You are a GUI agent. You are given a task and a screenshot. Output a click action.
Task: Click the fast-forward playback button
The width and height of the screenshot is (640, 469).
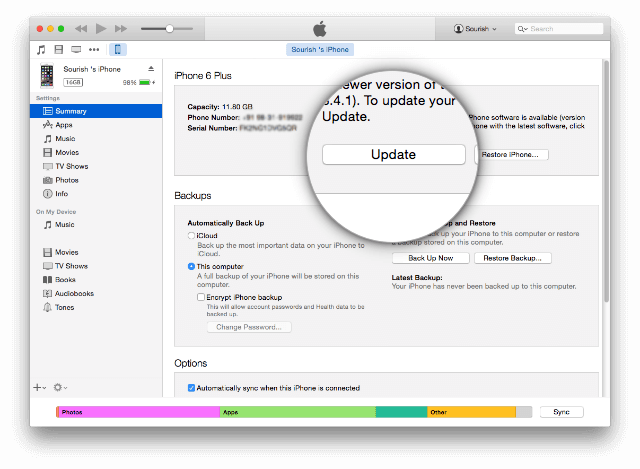click(x=121, y=29)
